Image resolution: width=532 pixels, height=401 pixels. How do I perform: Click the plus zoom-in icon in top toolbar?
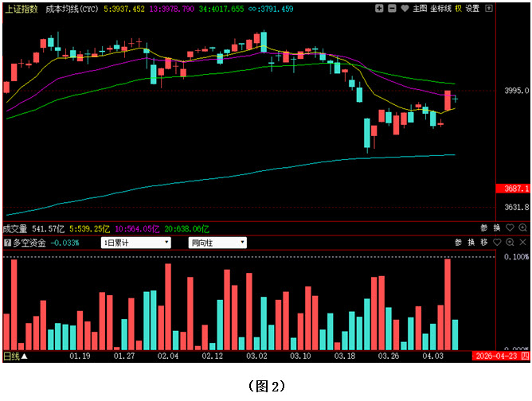point(377,9)
